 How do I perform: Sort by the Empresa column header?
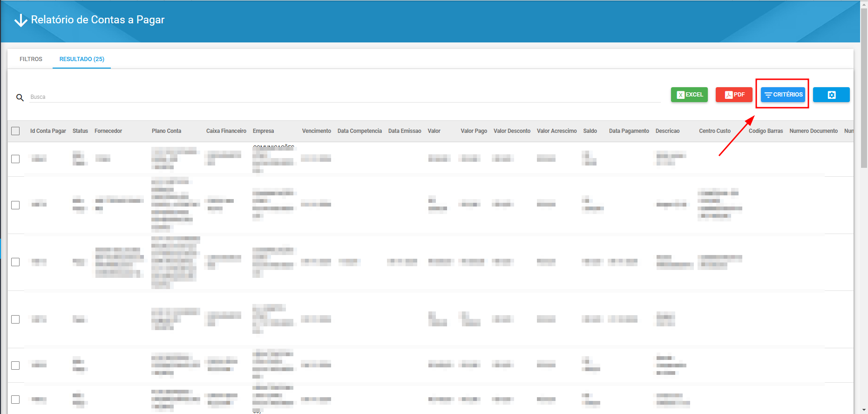point(263,131)
